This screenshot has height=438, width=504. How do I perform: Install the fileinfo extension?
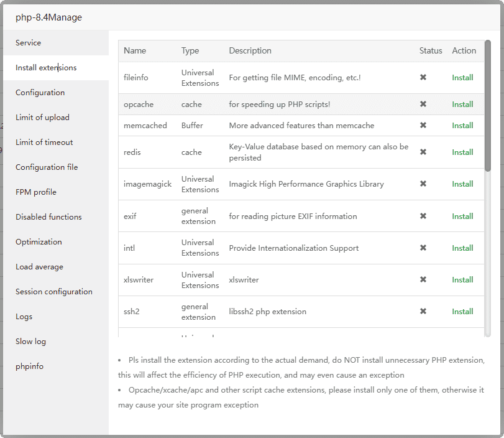(462, 78)
